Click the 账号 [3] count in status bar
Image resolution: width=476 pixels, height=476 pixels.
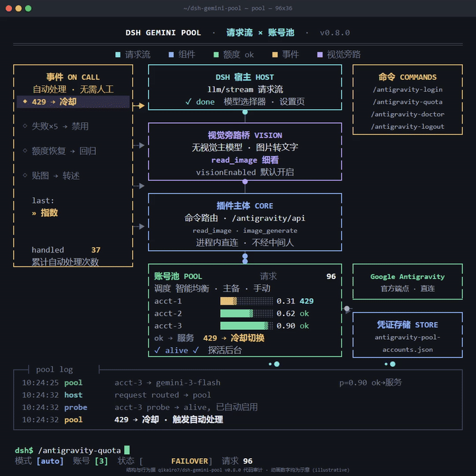(91, 461)
